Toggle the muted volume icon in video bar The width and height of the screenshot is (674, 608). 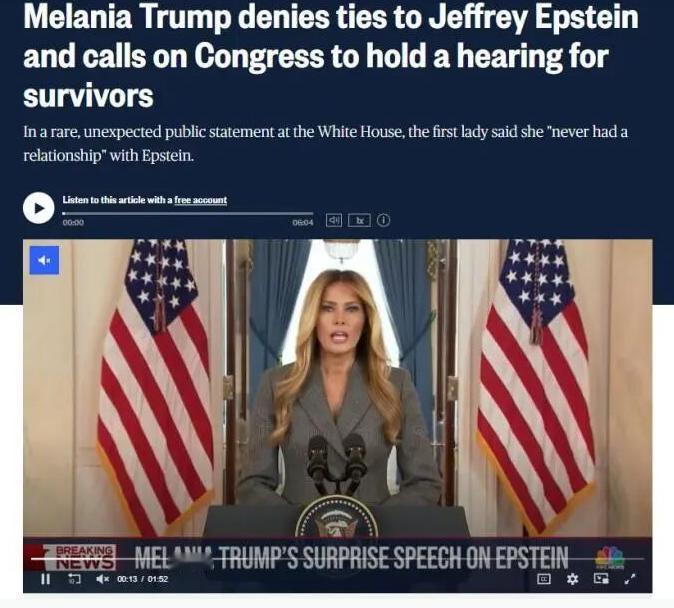(x=102, y=579)
